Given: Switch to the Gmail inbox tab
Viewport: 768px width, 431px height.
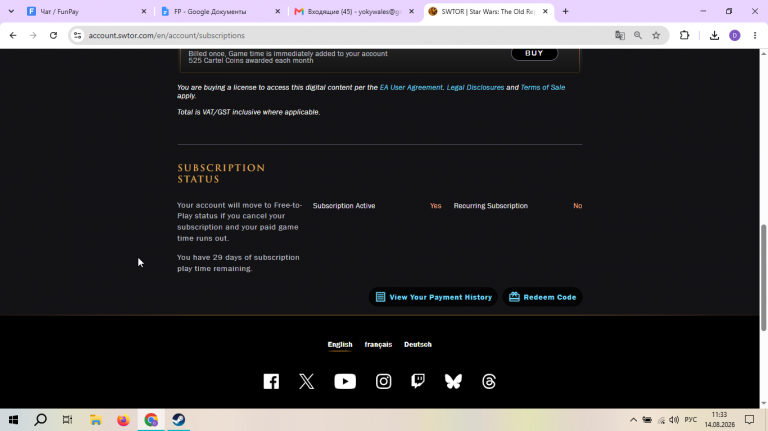Looking at the screenshot, I should point(355,11).
